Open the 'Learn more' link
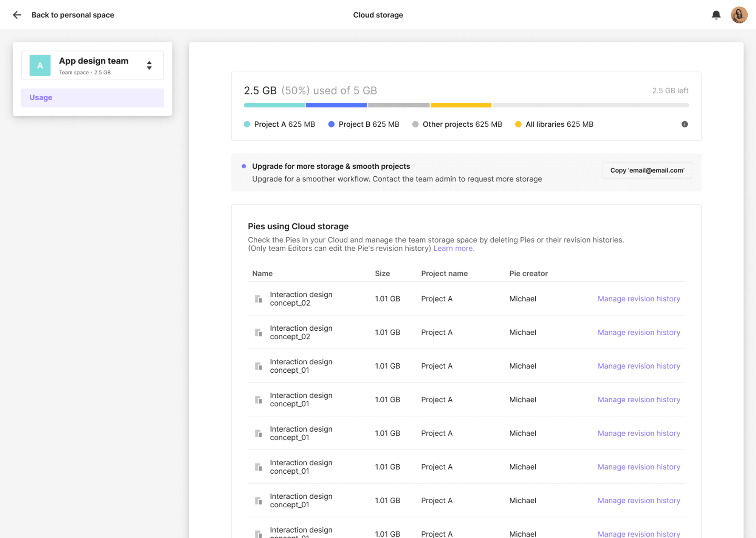 coord(454,248)
